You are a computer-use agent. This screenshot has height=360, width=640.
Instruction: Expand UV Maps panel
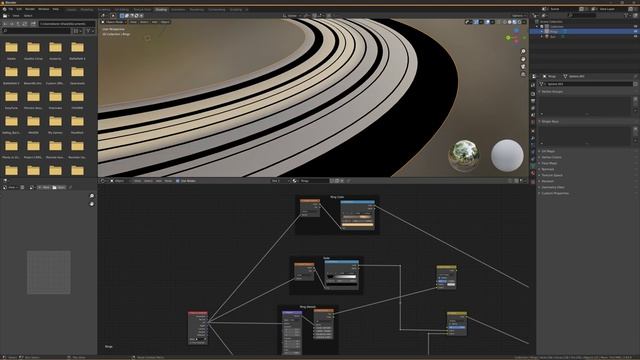(548, 151)
